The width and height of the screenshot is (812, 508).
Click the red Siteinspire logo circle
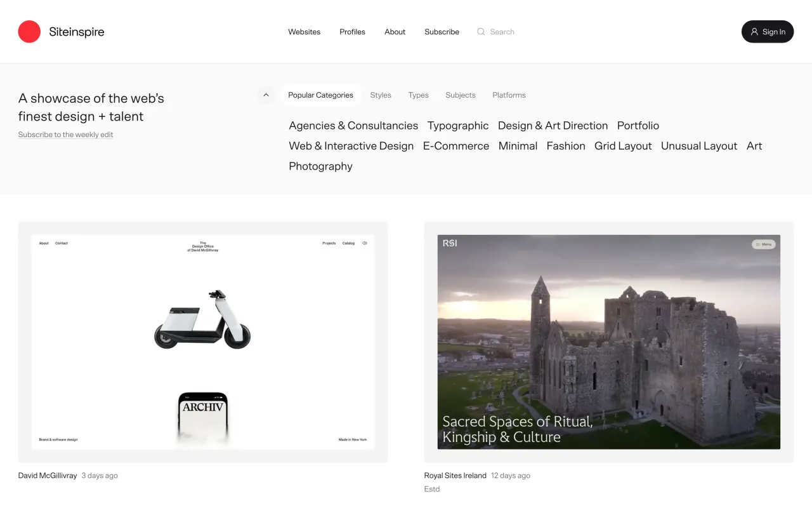(29, 32)
